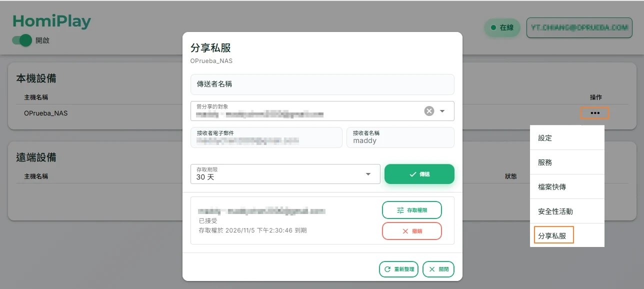Screen dimensions: 644x289
Task: Click the 接收者電子郵件 field
Action: click(266, 137)
